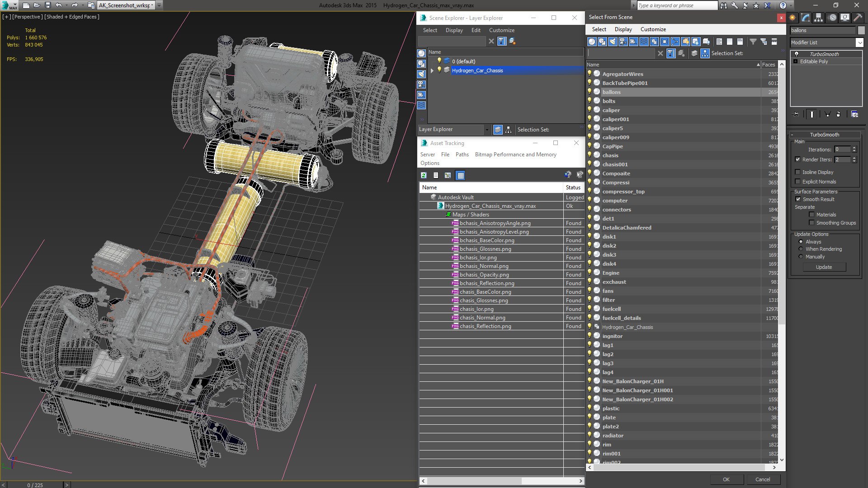This screenshot has width=868, height=488.
Task: Open Customize menu in Scene Explorer
Action: click(x=501, y=30)
